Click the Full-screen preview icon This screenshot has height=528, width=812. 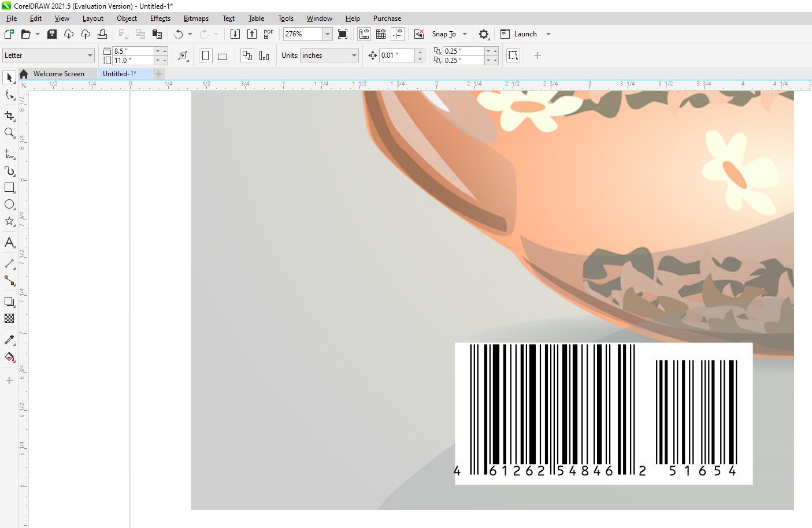coord(343,34)
